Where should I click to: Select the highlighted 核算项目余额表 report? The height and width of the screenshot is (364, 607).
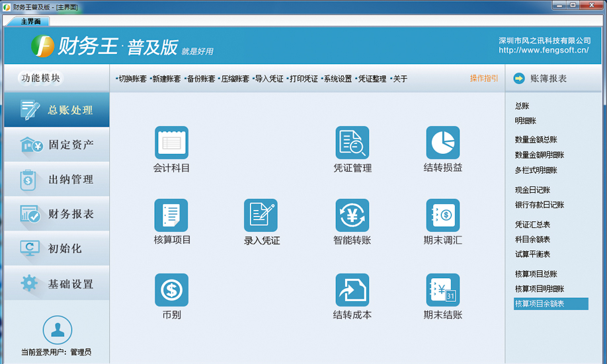(551, 304)
